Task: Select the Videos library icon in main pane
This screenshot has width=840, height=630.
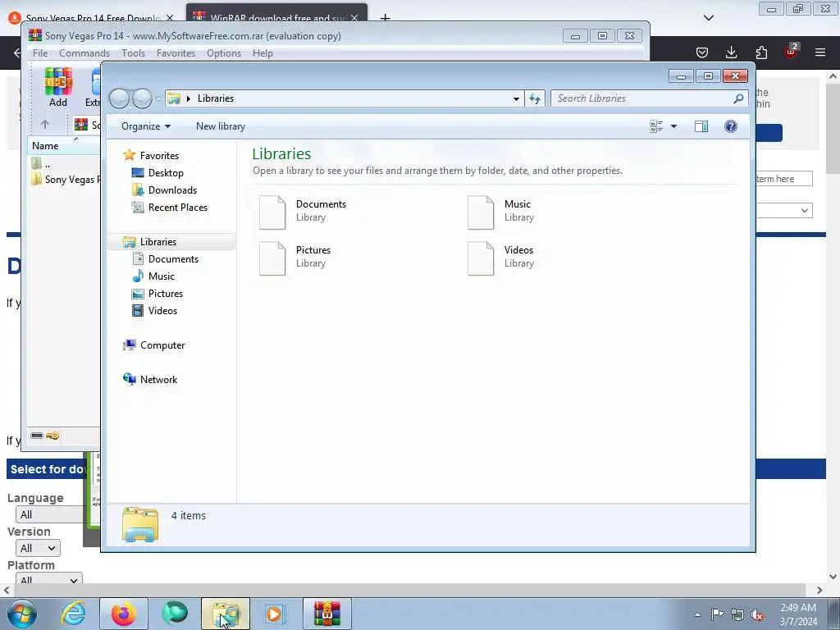Action: click(481, 258)
